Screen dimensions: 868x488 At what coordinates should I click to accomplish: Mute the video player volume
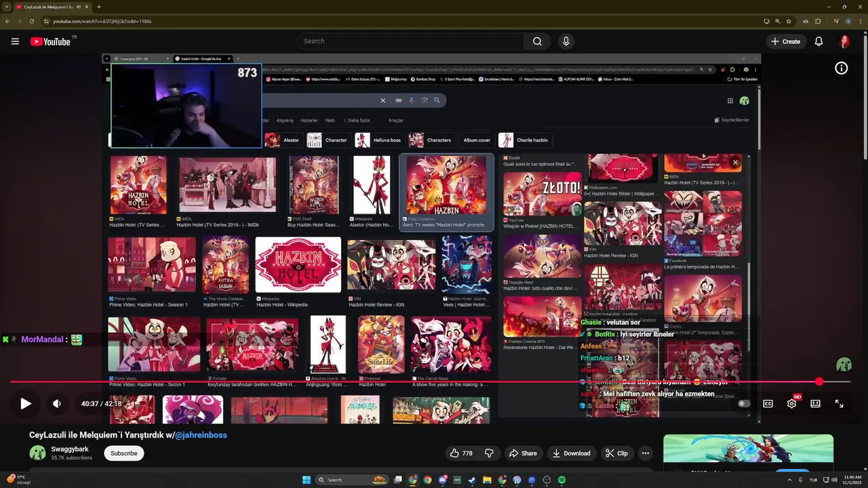57,403
